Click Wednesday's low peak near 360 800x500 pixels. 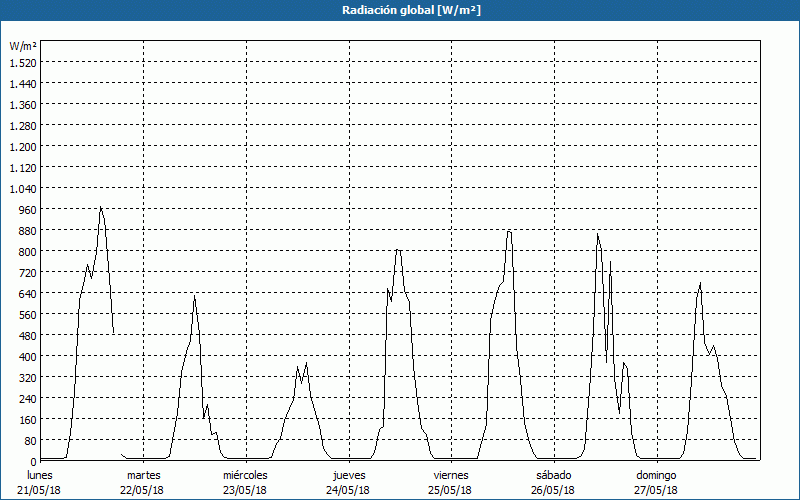coord(306,363)
